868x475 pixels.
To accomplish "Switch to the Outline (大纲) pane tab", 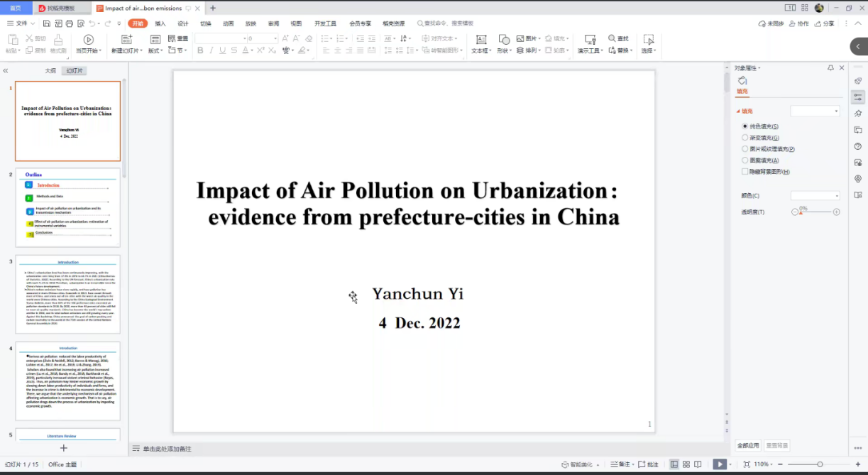I will click(50, 71).
